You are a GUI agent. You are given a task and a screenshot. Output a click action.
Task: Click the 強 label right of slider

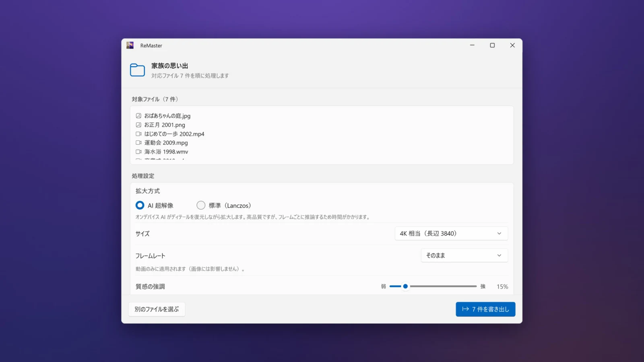(483, 287)
